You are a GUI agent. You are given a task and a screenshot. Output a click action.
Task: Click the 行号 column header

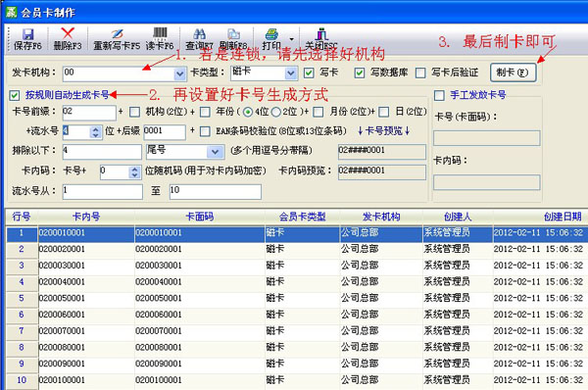click(x=22, y=217)
